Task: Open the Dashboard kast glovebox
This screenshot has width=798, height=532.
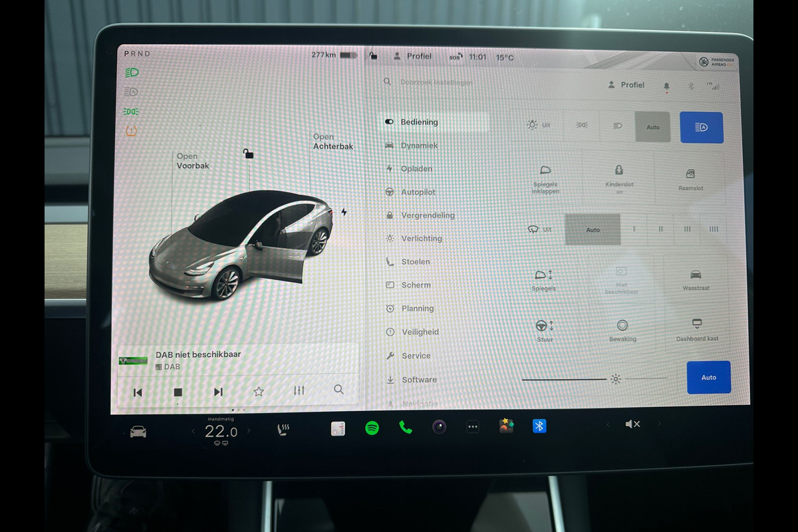Action: 697,330
